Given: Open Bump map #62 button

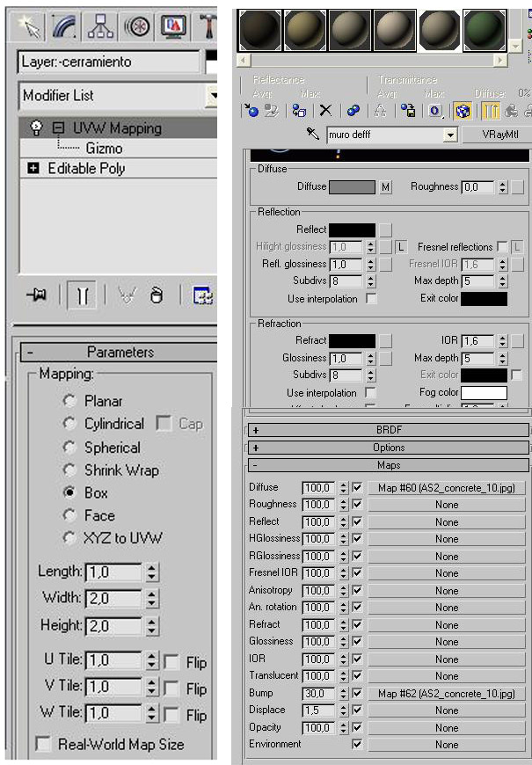Looking at the screenshot, I should pos(446,693).
